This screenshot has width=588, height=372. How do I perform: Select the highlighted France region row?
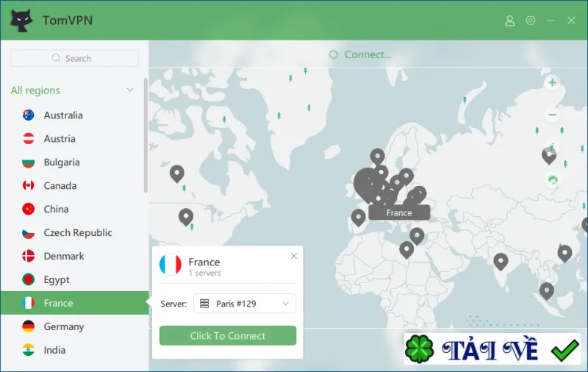[75, 303]
